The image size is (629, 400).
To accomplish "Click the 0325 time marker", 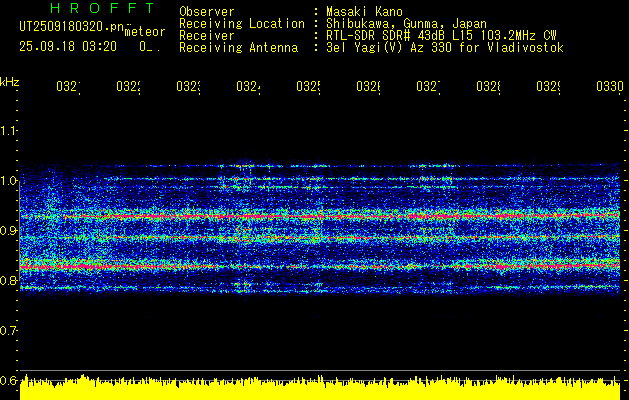I will click(x=308, y=86).
